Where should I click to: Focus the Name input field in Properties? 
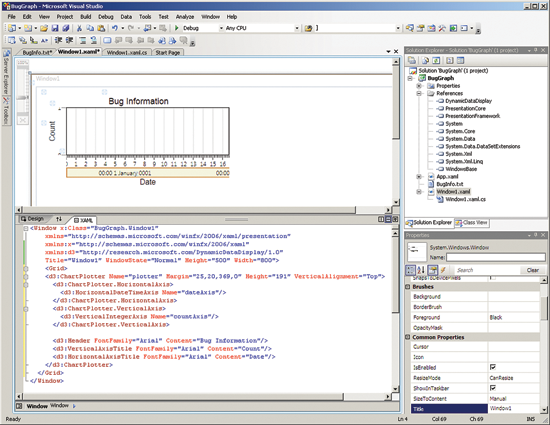tap(496, 257)
